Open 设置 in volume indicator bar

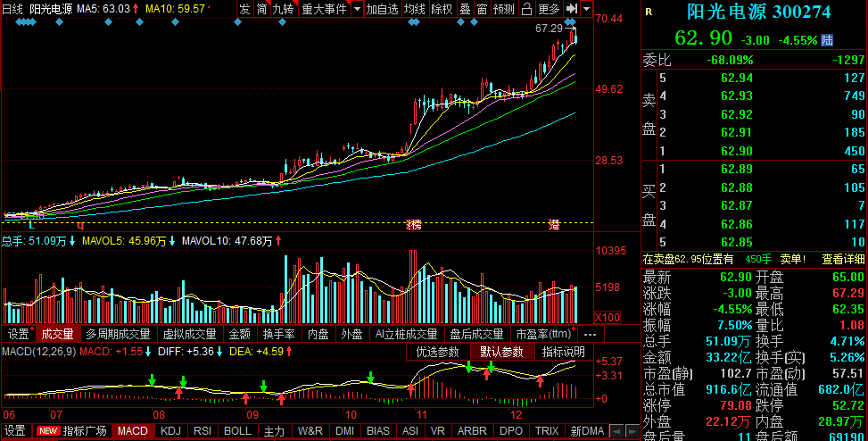click(x=18, y=334)
